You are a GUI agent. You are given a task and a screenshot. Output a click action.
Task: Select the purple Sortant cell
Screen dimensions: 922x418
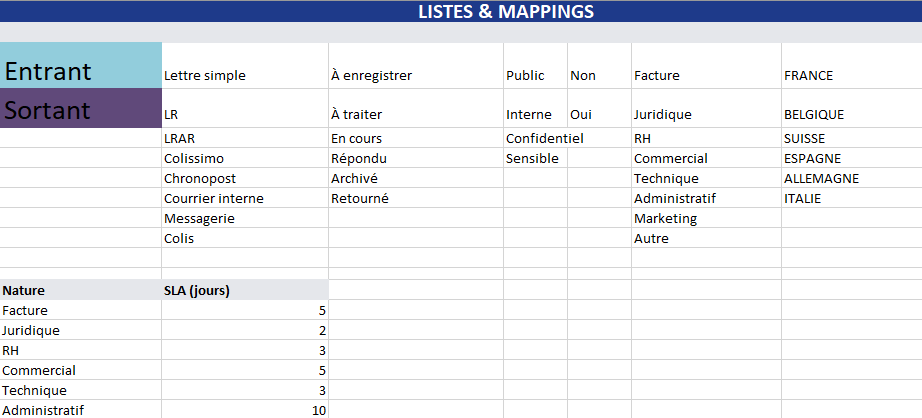80,109
